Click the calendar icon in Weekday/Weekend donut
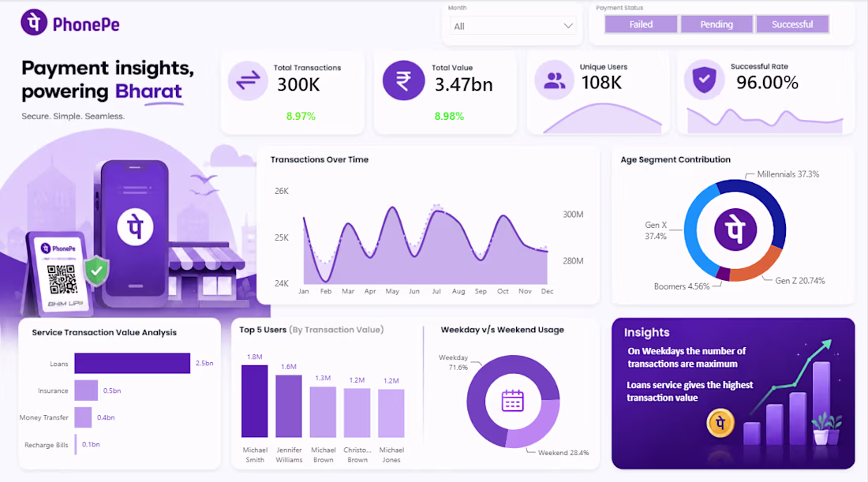The width and height of the screenshot is (868, 482). pos(513,401)
